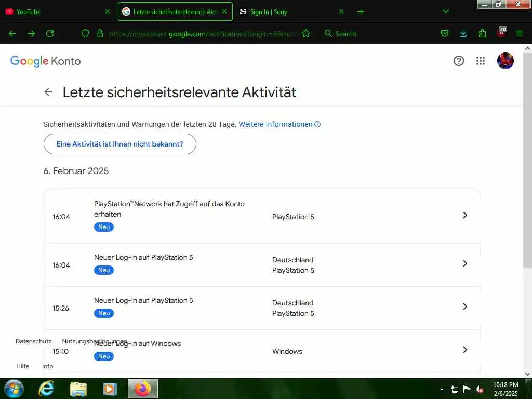Image resolution: width=532 pixels, height=399 pixels.
Task: Close the Sign In Sony tab
Action: click(x=341, y=11)
